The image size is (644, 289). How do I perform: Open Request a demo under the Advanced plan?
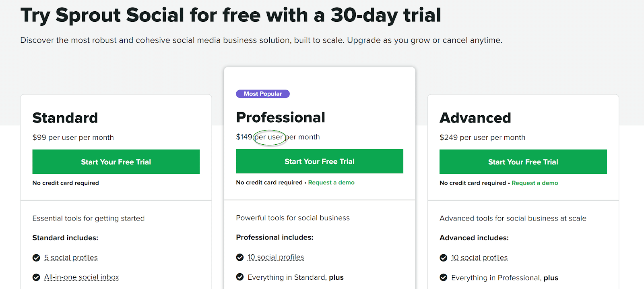click(x=535, y=183)
